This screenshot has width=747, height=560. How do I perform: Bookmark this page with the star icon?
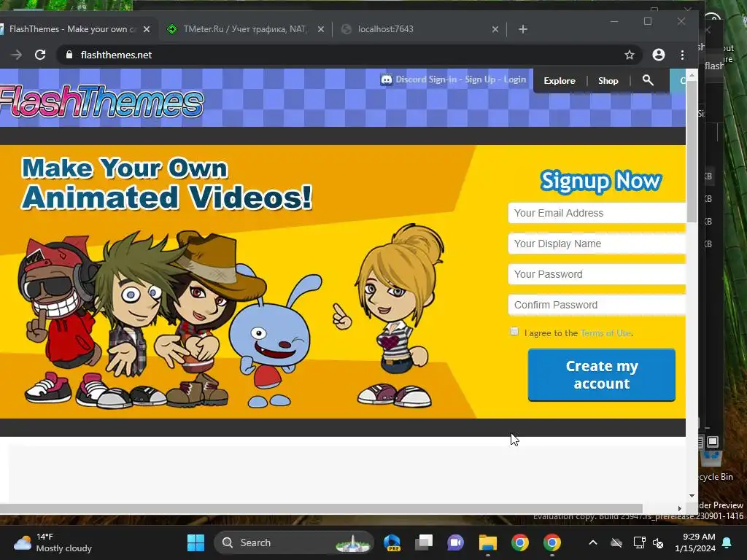point(630,55)
